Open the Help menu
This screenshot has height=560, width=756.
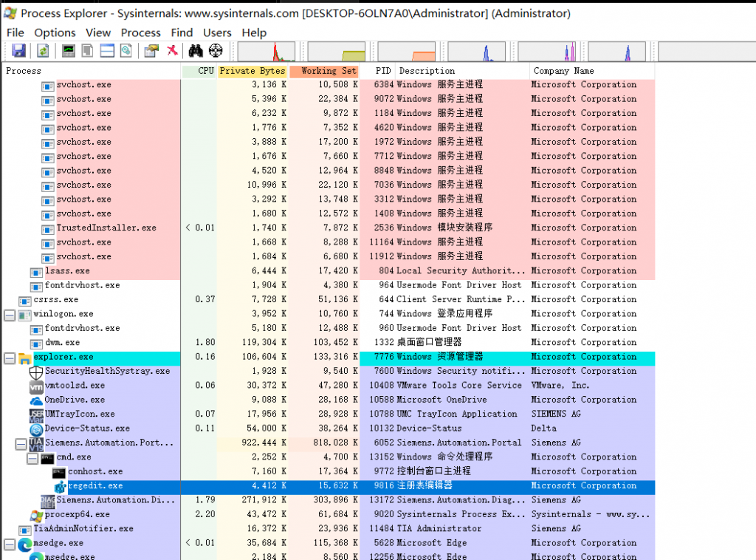254,33
